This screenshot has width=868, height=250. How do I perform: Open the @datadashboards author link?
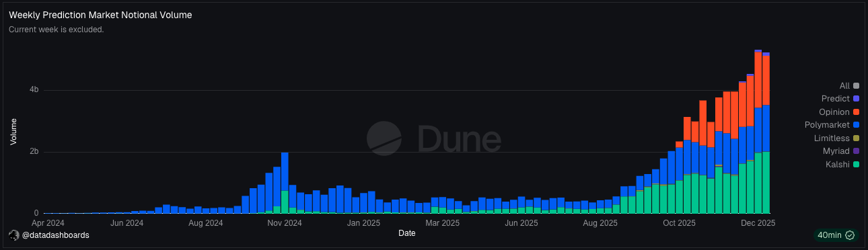tap(55, 235)
